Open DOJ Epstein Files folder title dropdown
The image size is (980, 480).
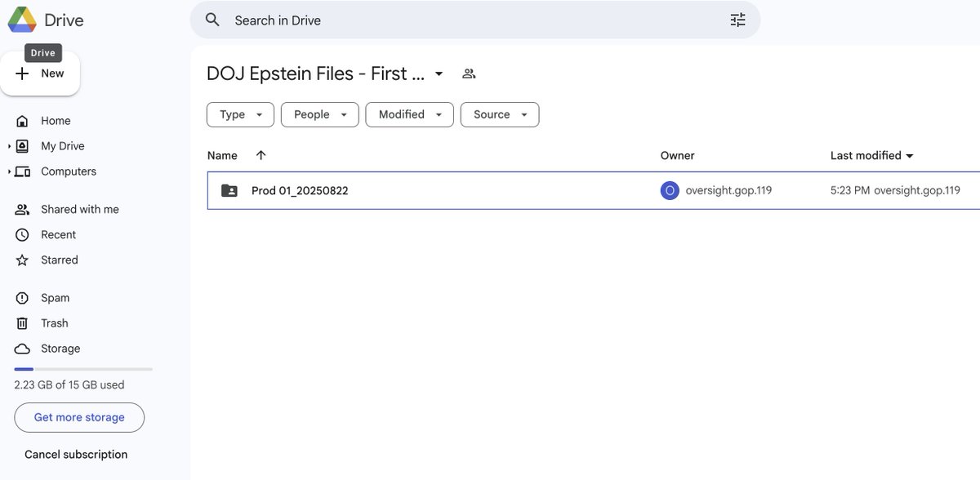(439, 73)
